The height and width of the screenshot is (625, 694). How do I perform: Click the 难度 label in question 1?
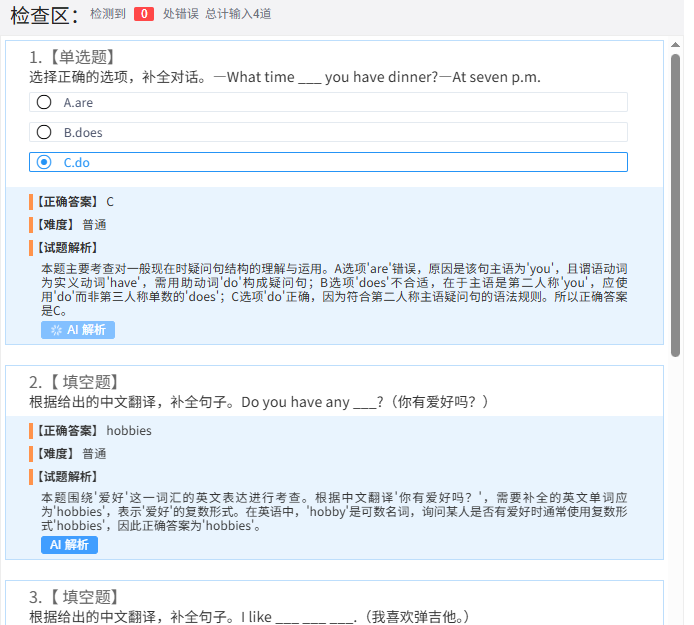pyautogui.click(x=58, y=224)
